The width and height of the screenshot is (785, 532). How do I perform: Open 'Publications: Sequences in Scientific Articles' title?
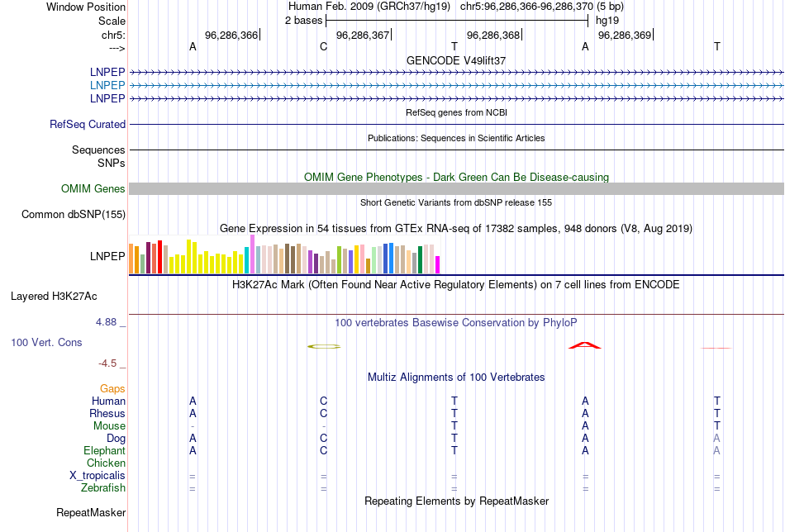pyautogui.click(x=456, y=138)
